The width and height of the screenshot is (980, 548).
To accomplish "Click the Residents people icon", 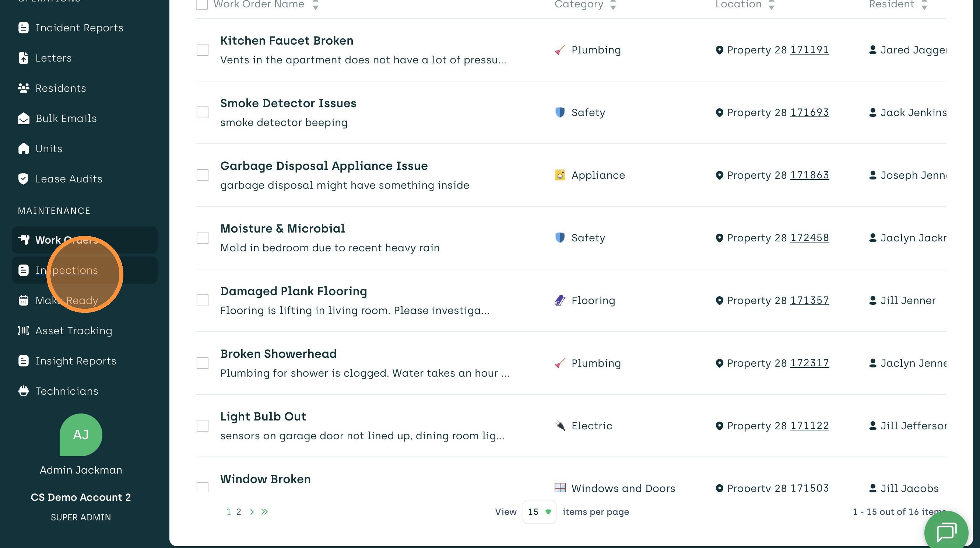I will (24, 88).
